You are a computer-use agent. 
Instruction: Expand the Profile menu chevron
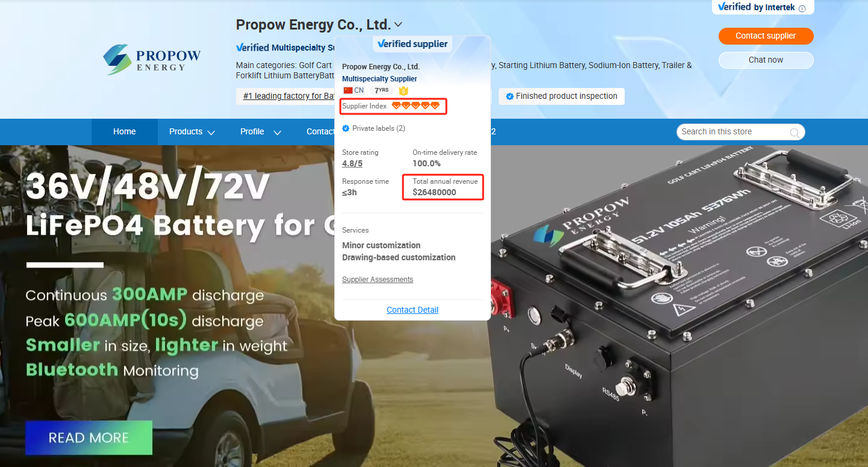point(277,133)
